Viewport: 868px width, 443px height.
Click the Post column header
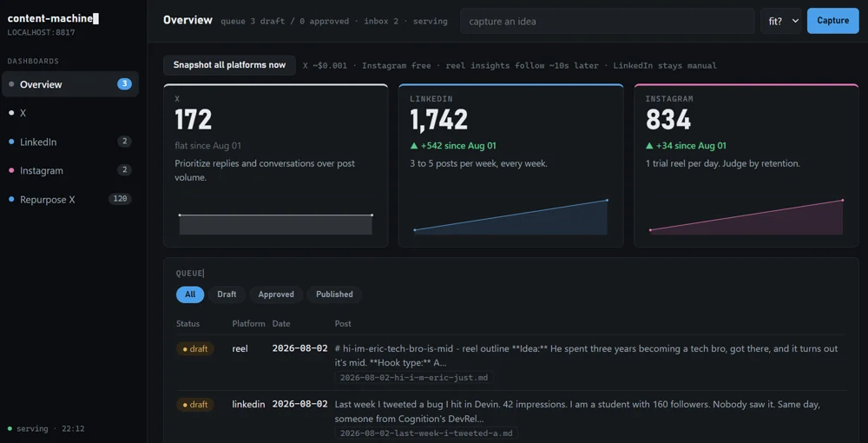tap(343, 323)
